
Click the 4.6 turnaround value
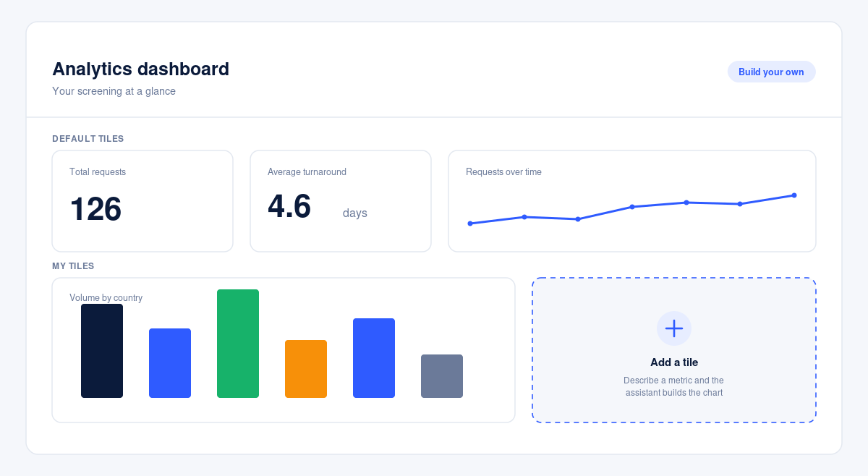coord(289,206)
